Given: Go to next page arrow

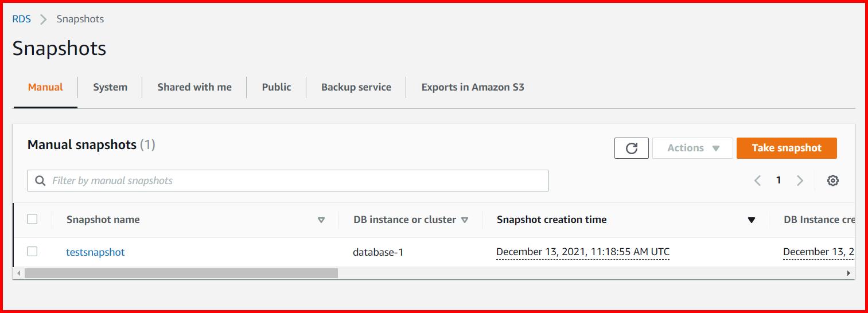Looking at the screenshot, I should 800,181.
